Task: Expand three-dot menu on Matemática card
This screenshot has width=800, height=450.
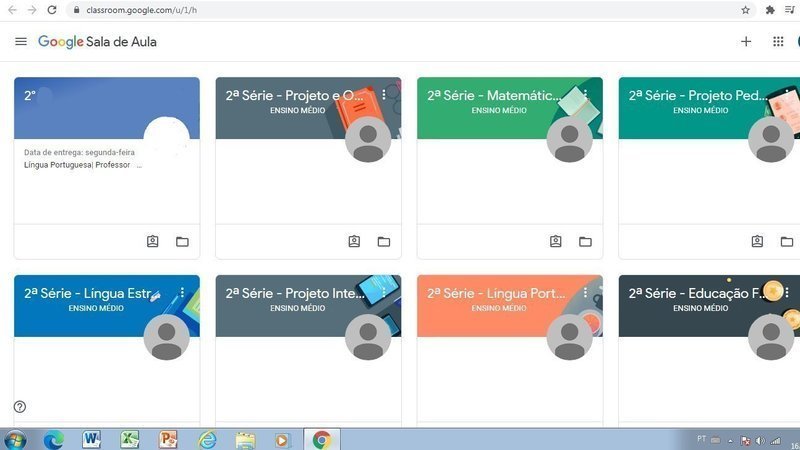Action: pyautogui.click(x=585, y=94)
